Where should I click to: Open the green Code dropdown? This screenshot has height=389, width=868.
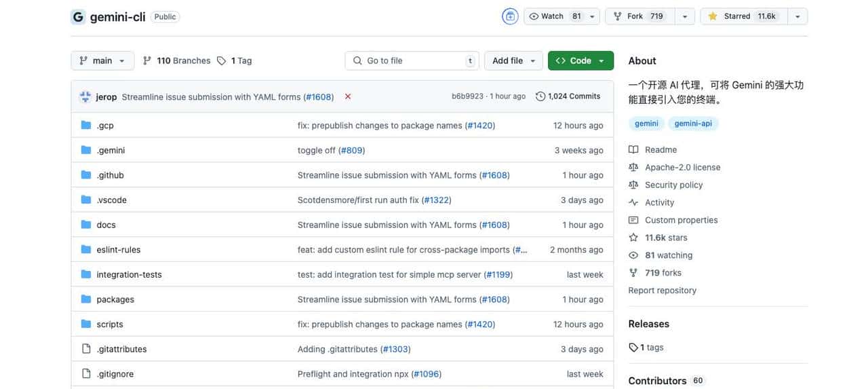pyautogui.click(x=580, y=60)
